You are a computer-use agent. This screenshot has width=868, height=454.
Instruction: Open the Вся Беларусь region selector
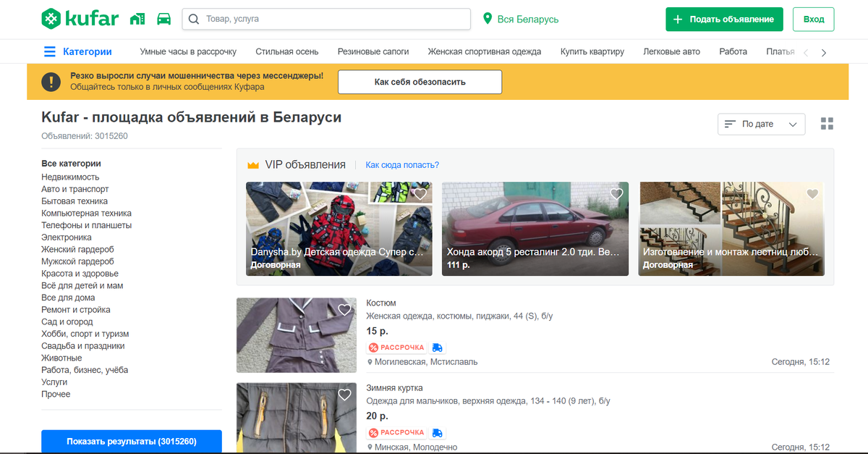pyautogui.click(x=521, y=20)
